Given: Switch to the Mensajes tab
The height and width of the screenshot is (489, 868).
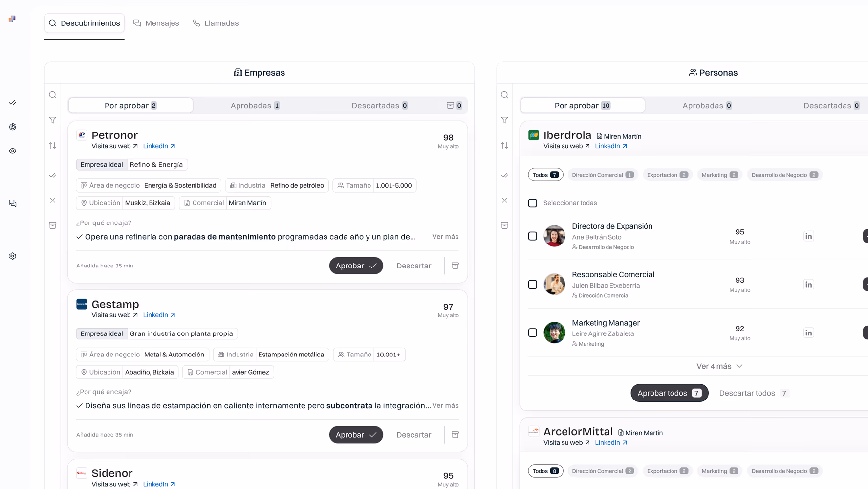Looking at the screenshot, I should tap(156, 23).
